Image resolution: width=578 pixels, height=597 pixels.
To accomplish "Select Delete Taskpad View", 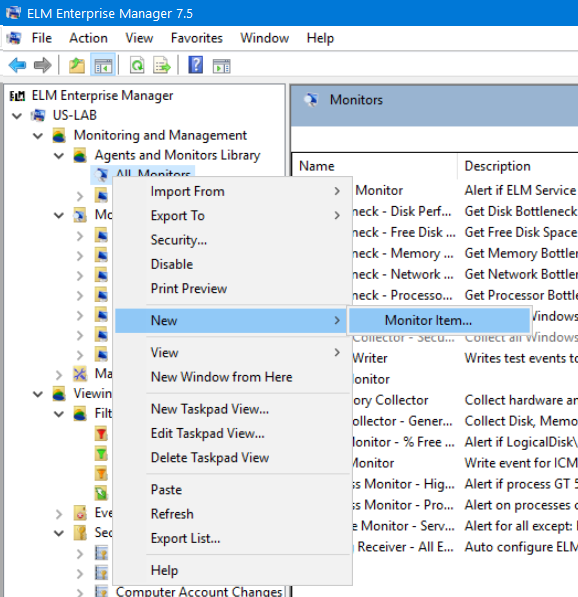I will tap(233, 458).
